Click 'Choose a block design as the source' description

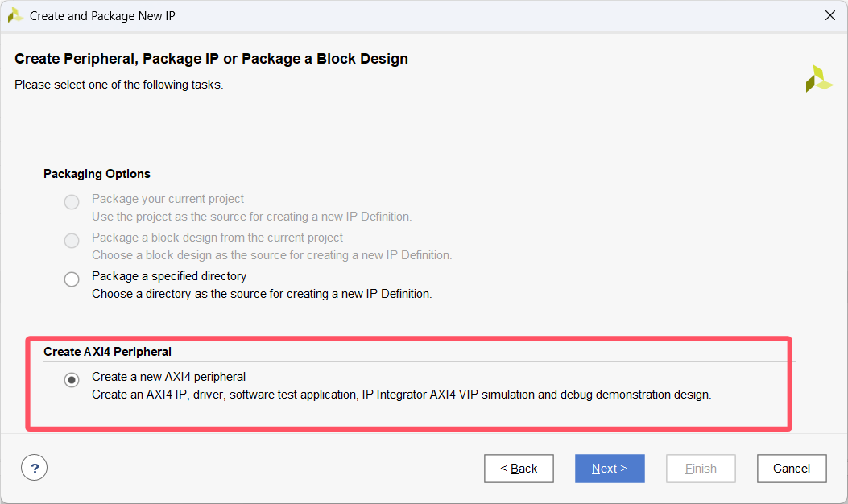pyautogui.click(x=271, y=254)
